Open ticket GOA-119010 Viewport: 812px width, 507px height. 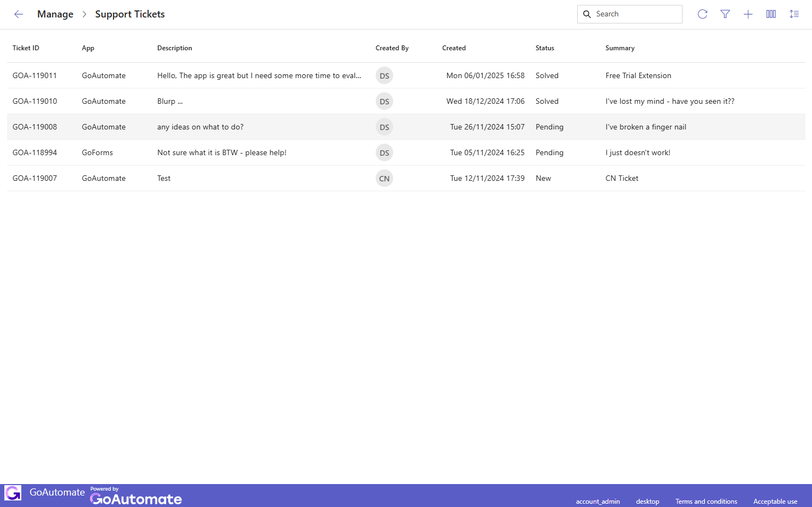click(34, 101)
